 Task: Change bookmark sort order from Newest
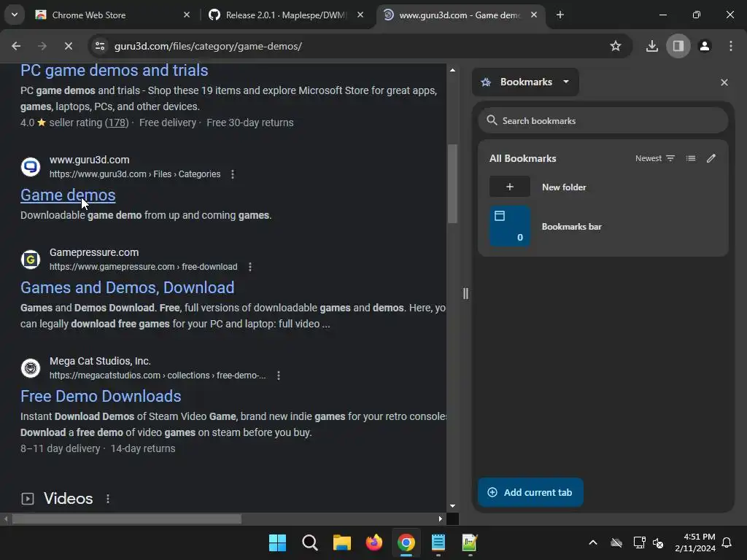click(x=655, y=158)
